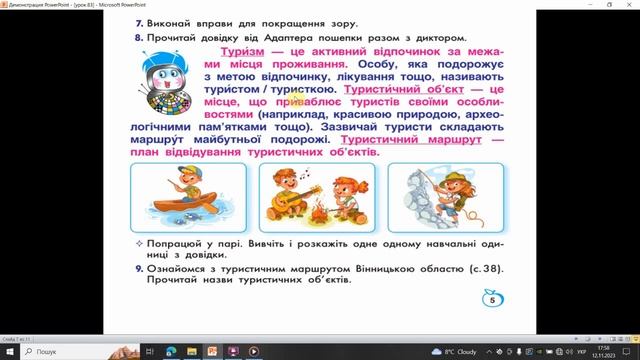640x360 pixels.
Task: Open the gear-shaped tray icon
Action: click(499, 352)
